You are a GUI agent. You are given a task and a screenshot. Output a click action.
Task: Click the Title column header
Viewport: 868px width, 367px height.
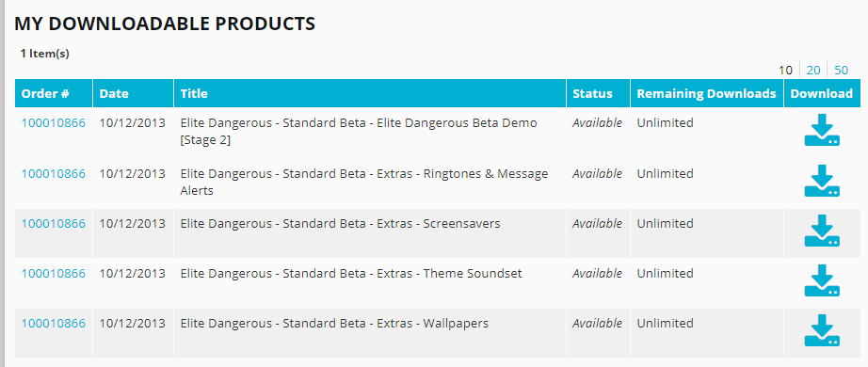tap(370, 93)
